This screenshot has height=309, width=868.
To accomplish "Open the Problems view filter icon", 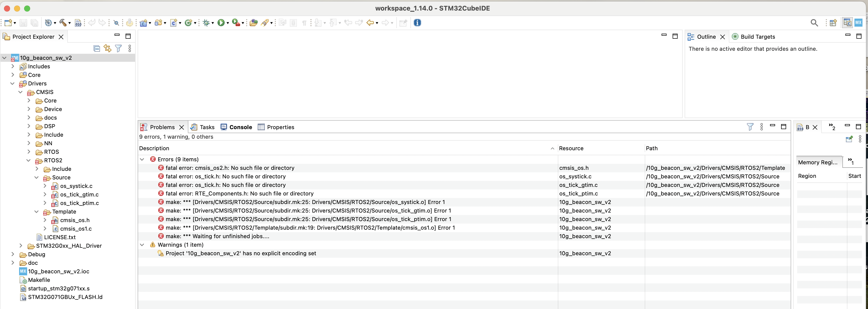I will [x=750, y=127].
